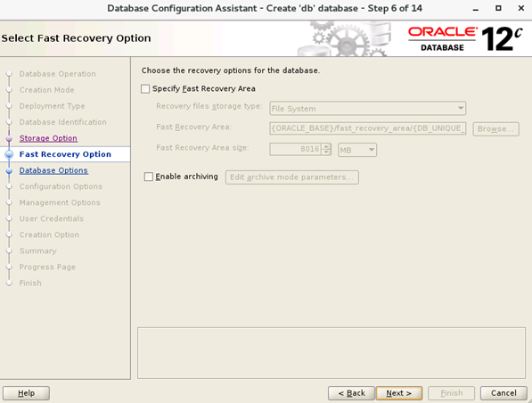The width and height of the screenshot is (532, 403).
Task: Open Help for this wizard page
Action: pos(26,393)
